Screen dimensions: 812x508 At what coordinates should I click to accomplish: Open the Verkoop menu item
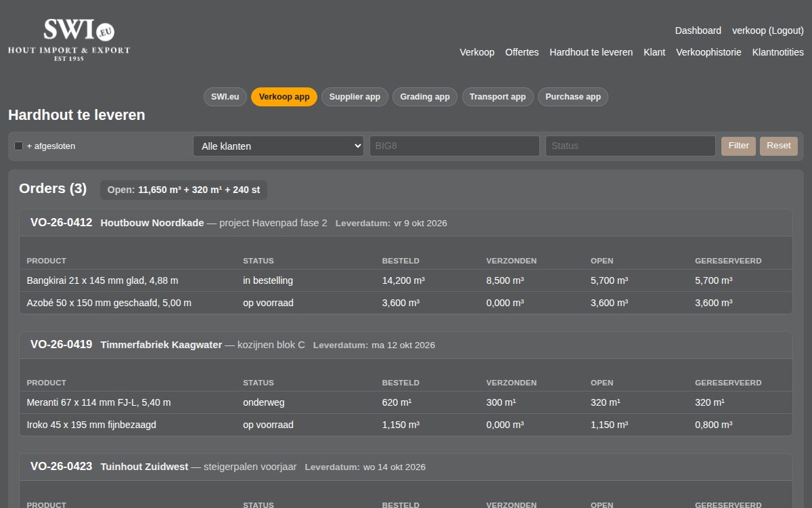[477, 52]
